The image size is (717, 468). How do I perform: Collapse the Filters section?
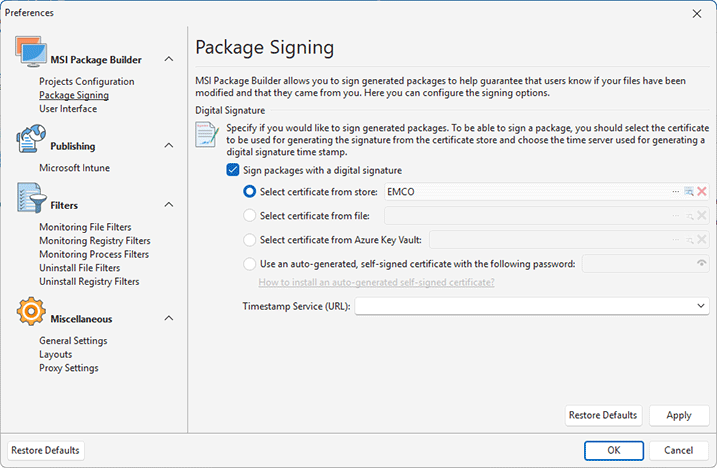pos(169,204)
